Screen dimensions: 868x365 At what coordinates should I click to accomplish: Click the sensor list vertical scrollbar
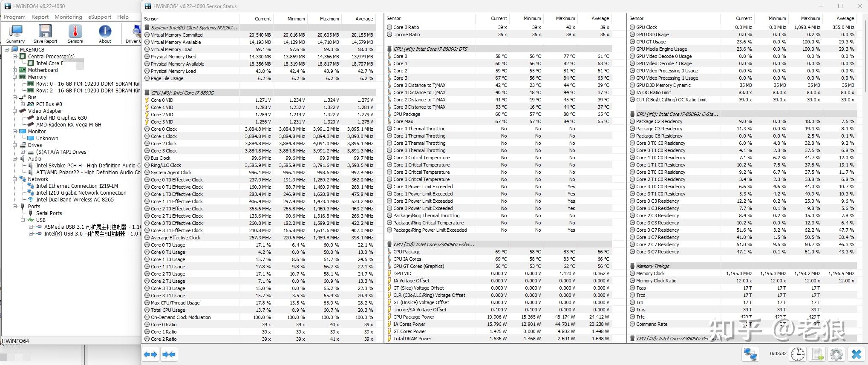click(x=865, y=55)
